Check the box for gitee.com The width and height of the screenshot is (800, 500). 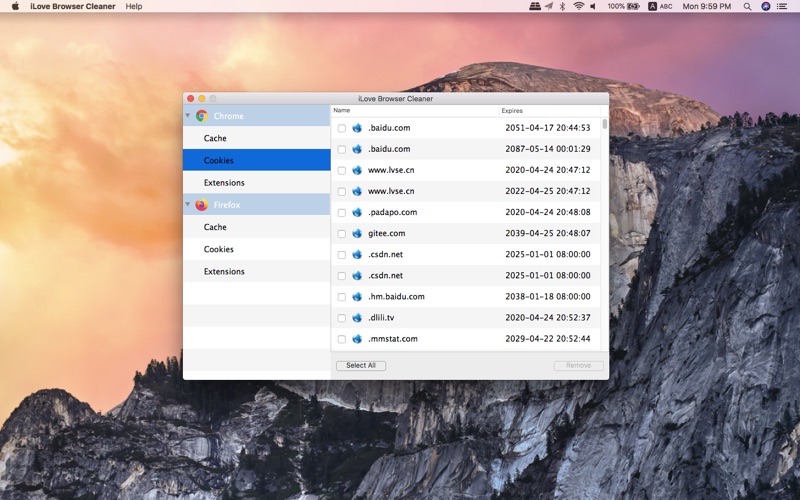click(x=342, y=234)
